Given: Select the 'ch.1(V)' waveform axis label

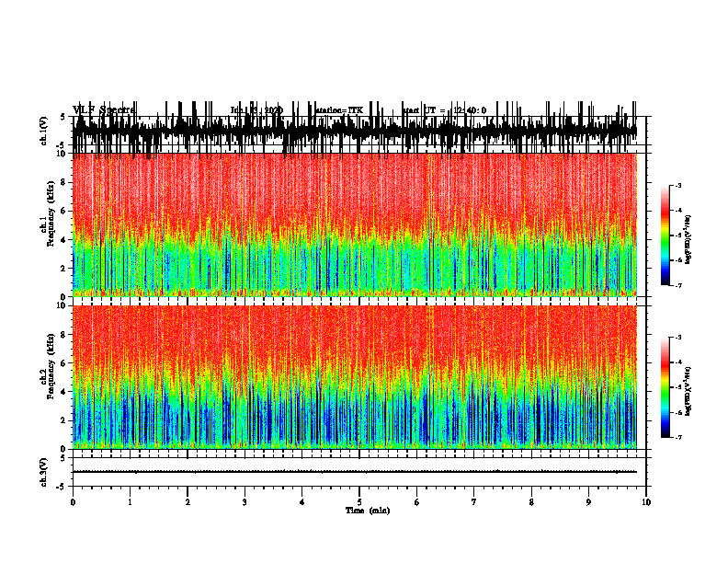Looking at the screenshot, I should (44, 131).
